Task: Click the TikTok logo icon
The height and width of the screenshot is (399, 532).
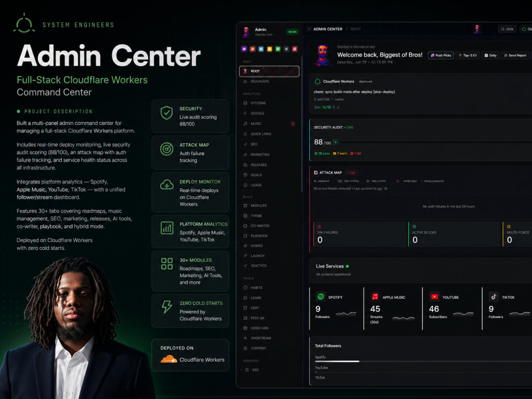Action: (494, 296)
